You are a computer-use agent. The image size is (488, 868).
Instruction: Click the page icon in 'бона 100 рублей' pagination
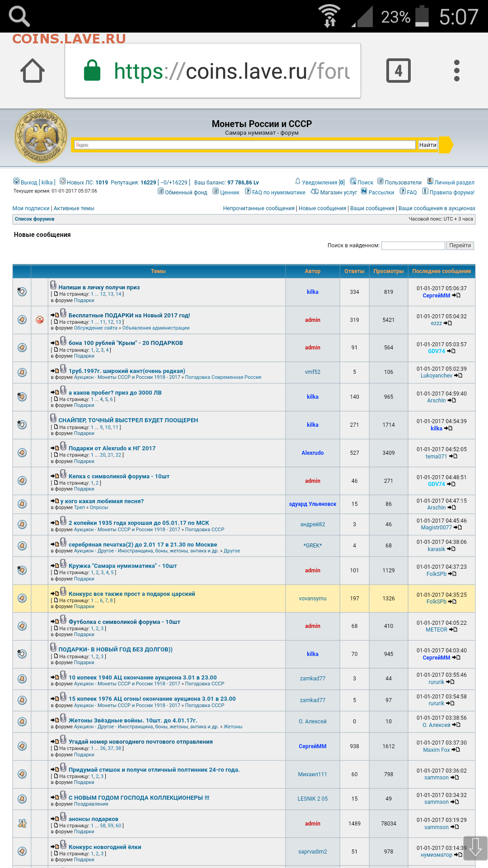(56, 350)
